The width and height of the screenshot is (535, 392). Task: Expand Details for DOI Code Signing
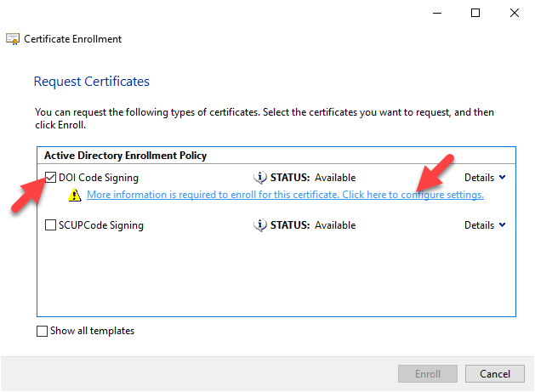[x=484, y=178]
